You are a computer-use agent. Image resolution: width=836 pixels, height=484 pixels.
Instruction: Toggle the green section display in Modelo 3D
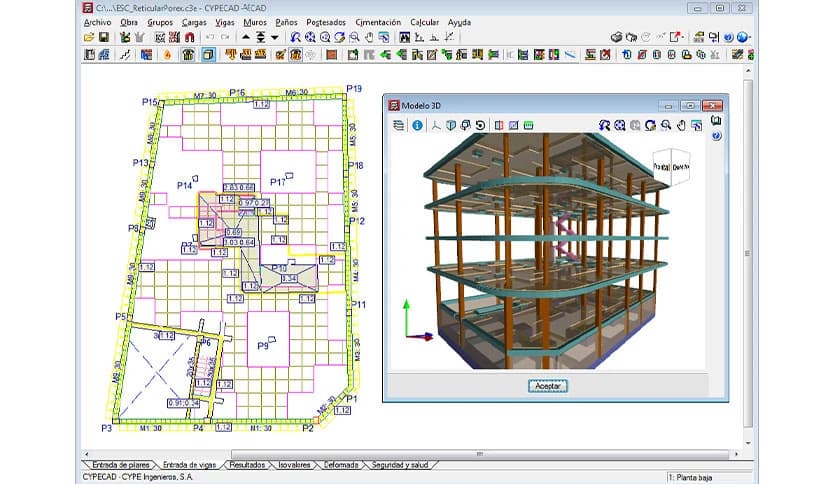[x=530, y=126]
